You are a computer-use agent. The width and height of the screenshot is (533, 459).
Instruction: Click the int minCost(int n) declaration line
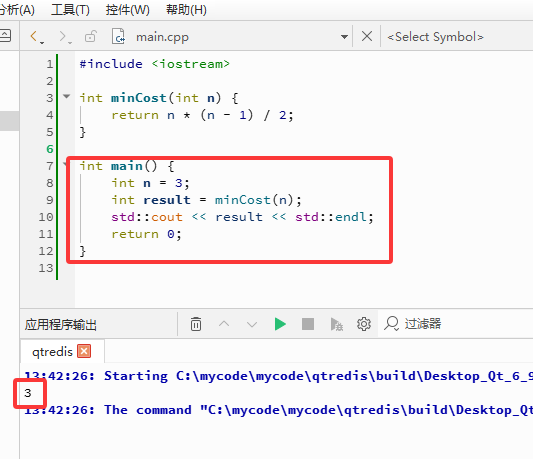tap(159, 98)
